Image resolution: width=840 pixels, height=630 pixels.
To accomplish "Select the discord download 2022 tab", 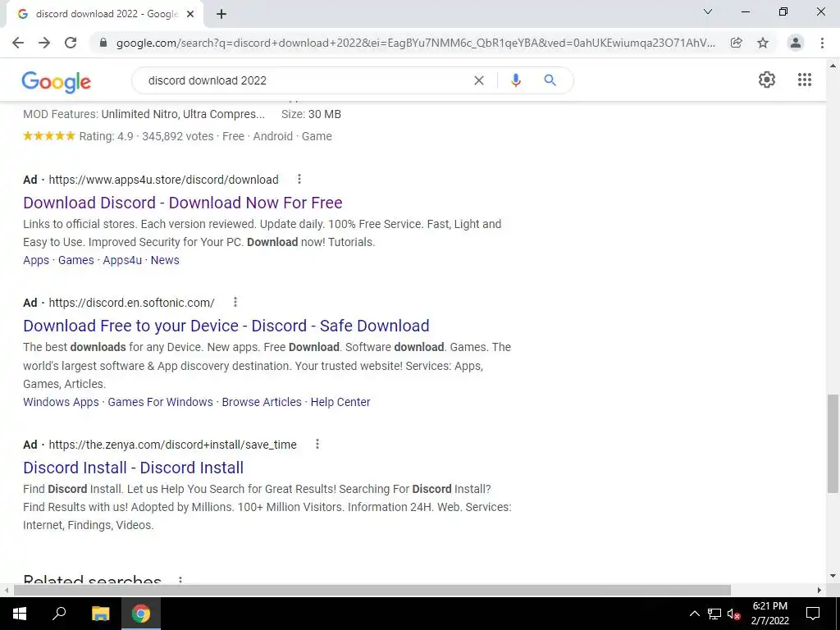I will click(x=106, y=15).
